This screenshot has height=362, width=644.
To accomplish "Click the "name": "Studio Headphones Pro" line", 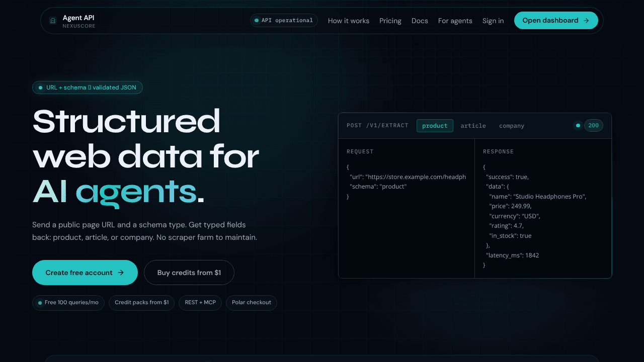I will point(538,197).
